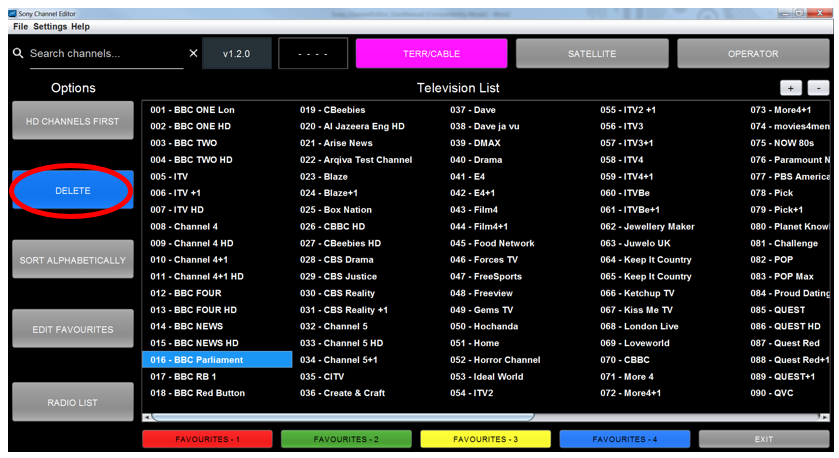Viewport: 839px width, 458px height.
Task: Click the DELETE button
Action: point(73,190)
